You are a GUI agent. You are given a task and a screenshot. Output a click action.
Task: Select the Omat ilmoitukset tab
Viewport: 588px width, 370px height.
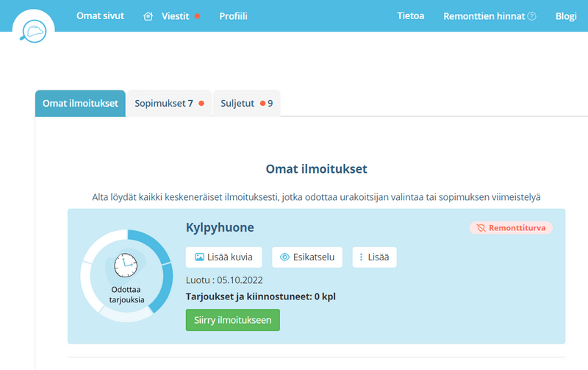[80, 103]
